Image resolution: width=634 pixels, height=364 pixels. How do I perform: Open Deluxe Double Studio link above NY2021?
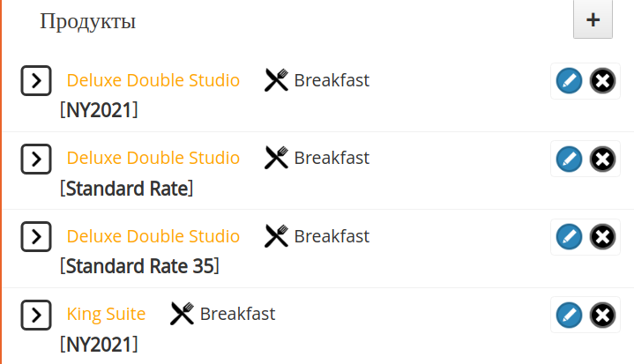(x=153, y=80)
